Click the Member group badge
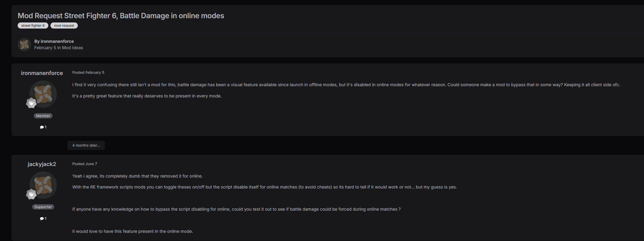Screen dimensions: 644x241 [43, 116]
